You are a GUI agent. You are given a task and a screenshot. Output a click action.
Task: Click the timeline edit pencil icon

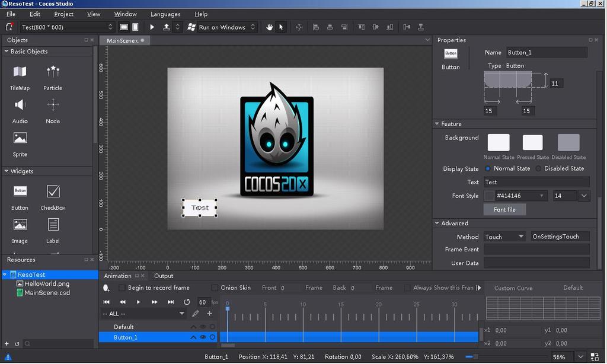pos(195,313)
